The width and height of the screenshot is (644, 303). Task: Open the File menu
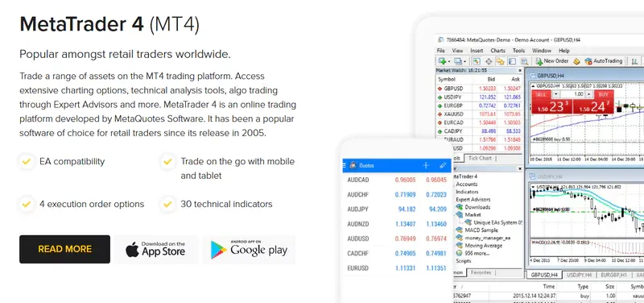click(x=440, y=51)
